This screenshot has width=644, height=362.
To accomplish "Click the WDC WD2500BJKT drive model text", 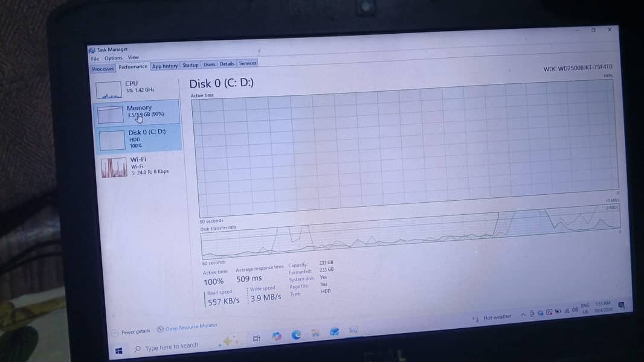I will click(578, 68).
